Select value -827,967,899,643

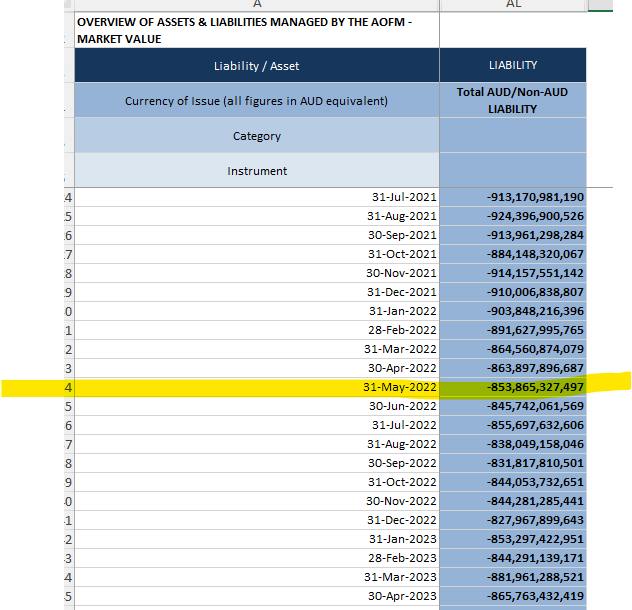513,520
